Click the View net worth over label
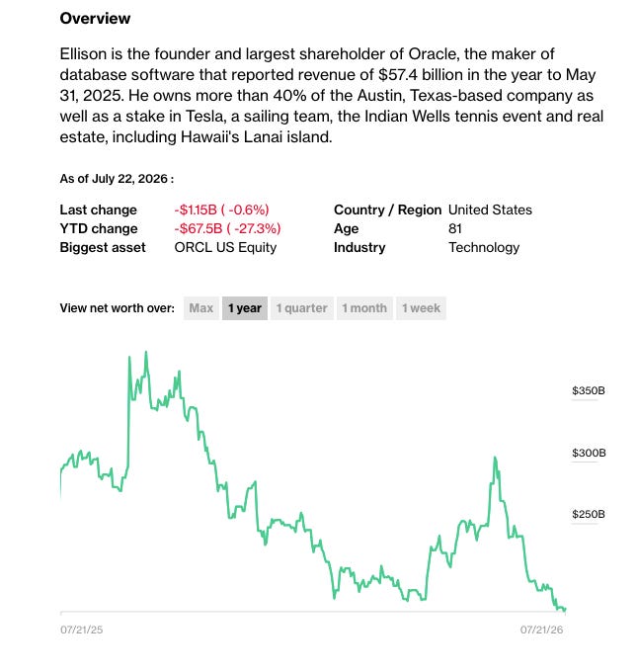Viewport: 637px width, 672px height. tap(118, 308)
